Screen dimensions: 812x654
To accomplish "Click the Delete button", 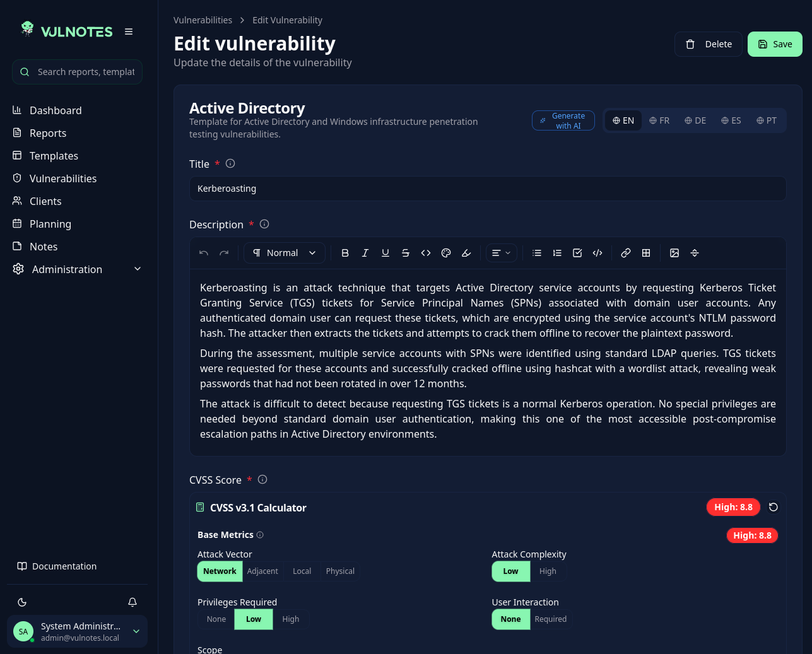I will tap(709, 44).
